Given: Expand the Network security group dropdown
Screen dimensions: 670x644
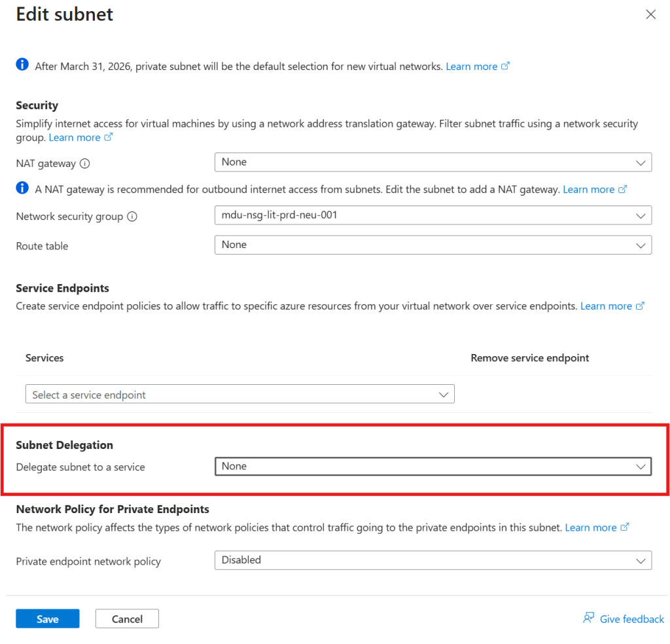Looking at the screenshot, I should point(432,215).
